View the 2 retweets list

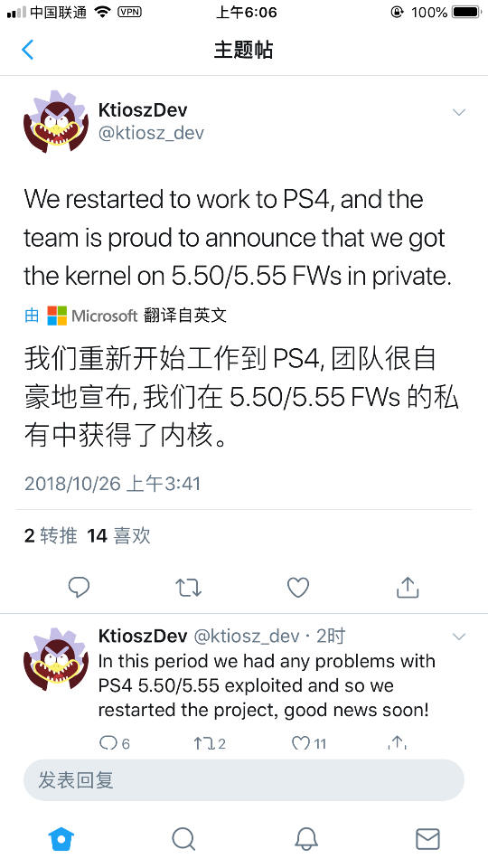coord(51,535)
